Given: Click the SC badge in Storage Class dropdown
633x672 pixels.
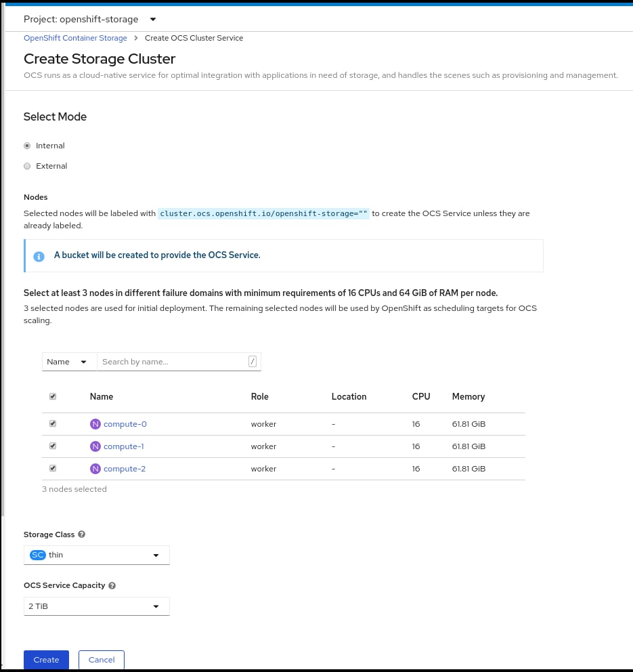Looking at the screenshot, I should [x=38, y=555].
